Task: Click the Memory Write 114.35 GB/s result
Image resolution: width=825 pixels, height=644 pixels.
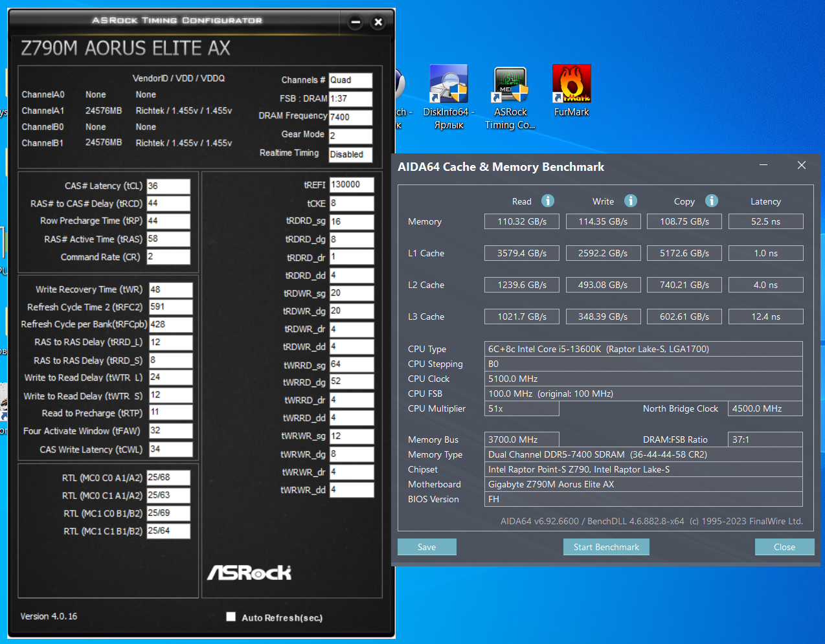Action: click(603, 221)
